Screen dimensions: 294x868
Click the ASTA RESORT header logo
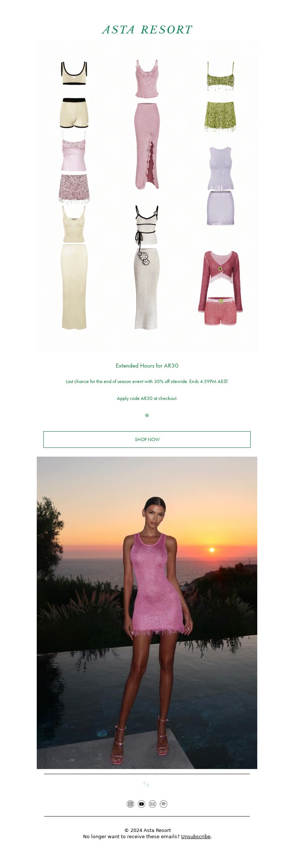pyautogui.click(x=147, y=29)
